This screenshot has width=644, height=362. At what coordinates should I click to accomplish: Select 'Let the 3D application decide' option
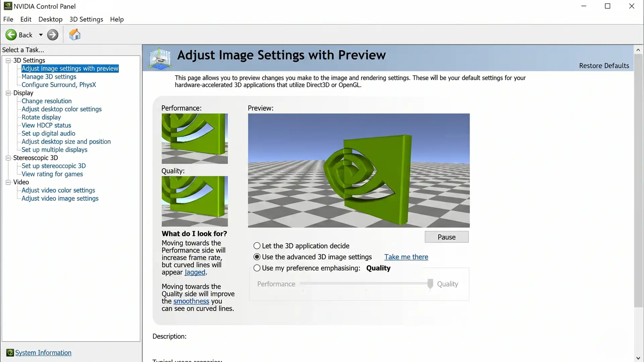tap(257, 246)
